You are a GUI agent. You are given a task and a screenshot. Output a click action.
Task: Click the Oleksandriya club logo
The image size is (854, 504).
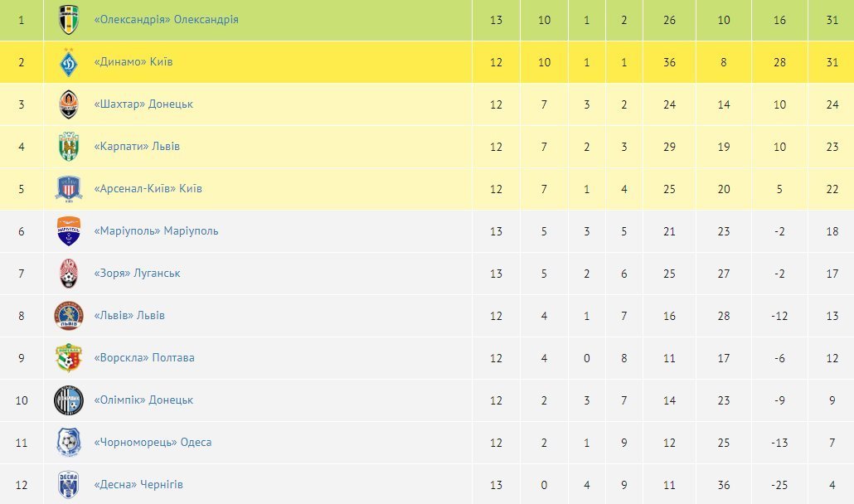(x=68, y=20)
